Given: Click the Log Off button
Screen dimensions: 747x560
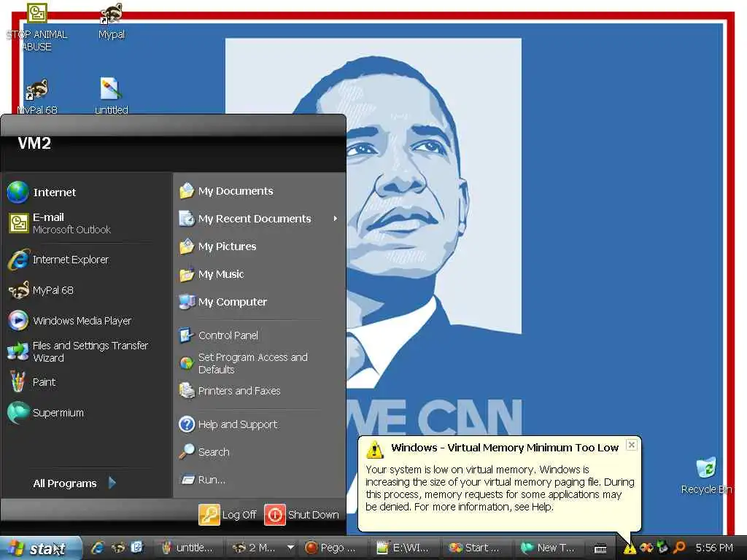Looking at the screenshot, I should [x=228, y=515].
